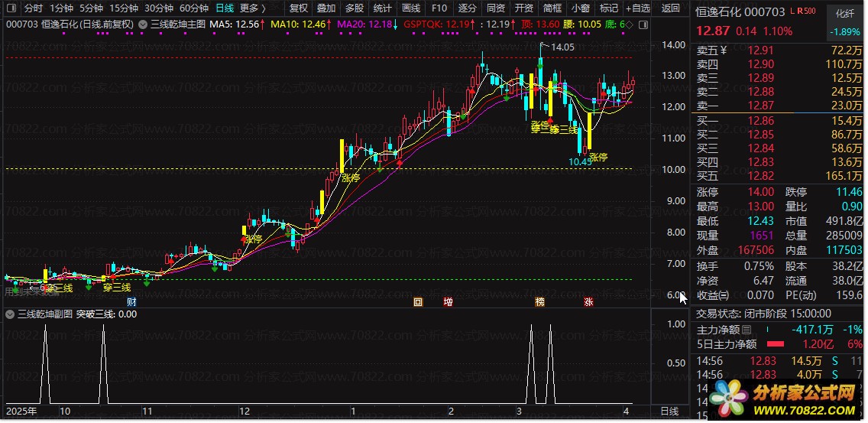Image resolution: width=868 pixels, height=423 pixels.
Task: Open the 复权 adjustment option
Action: click(x=298, y=8)
